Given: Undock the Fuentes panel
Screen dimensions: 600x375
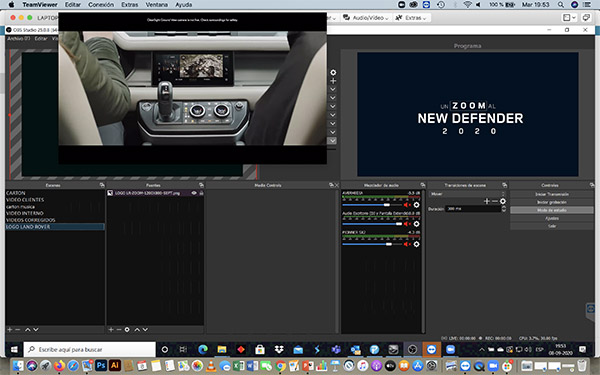Looking at the screenshot, I should (201, 185).
